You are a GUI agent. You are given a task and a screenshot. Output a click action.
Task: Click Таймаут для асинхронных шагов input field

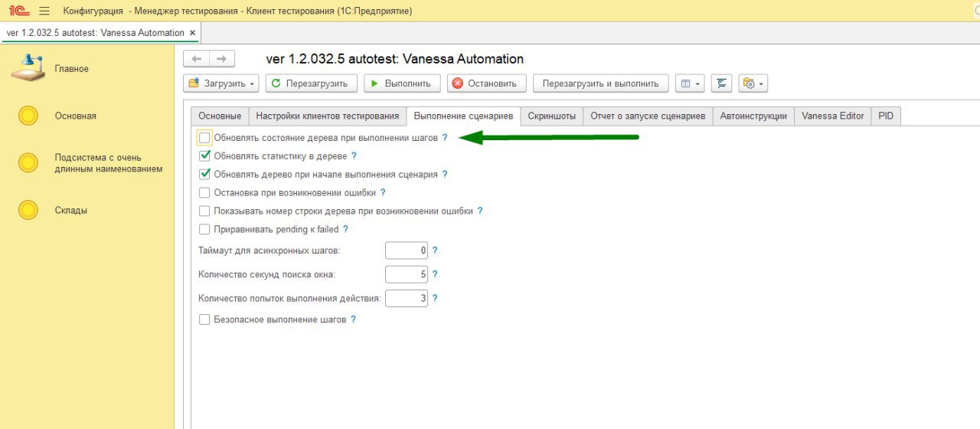pyautogui.click(x=407, y=251)
